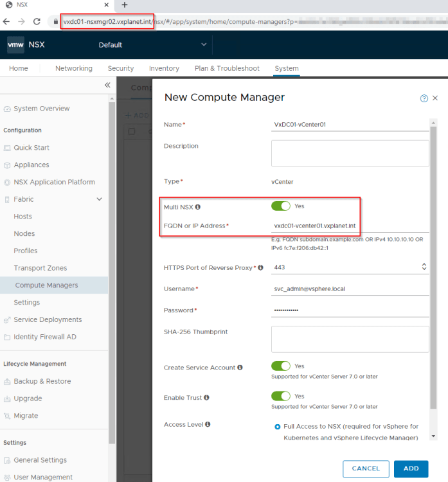Viewport: 448px width, 482px height.
Task: Open the Plan & Troubleshoot tab
Action: click(227, 68)
